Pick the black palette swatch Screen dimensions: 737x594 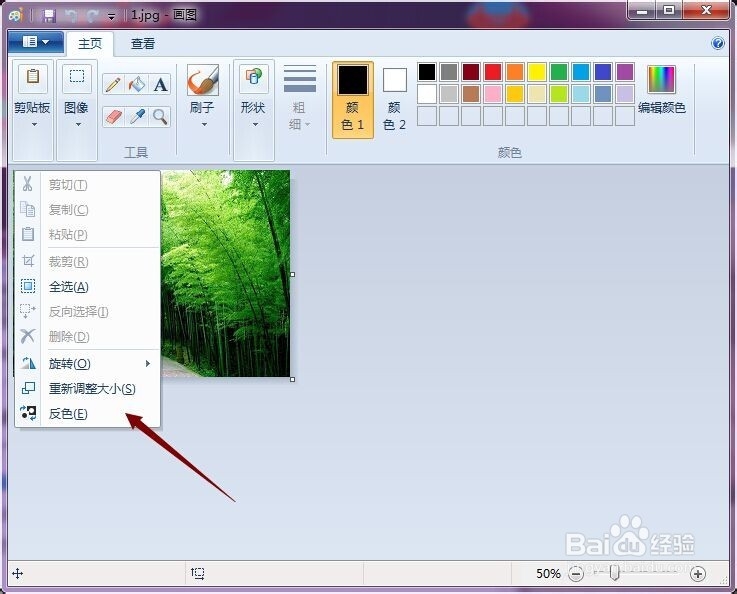coord(427,72)
